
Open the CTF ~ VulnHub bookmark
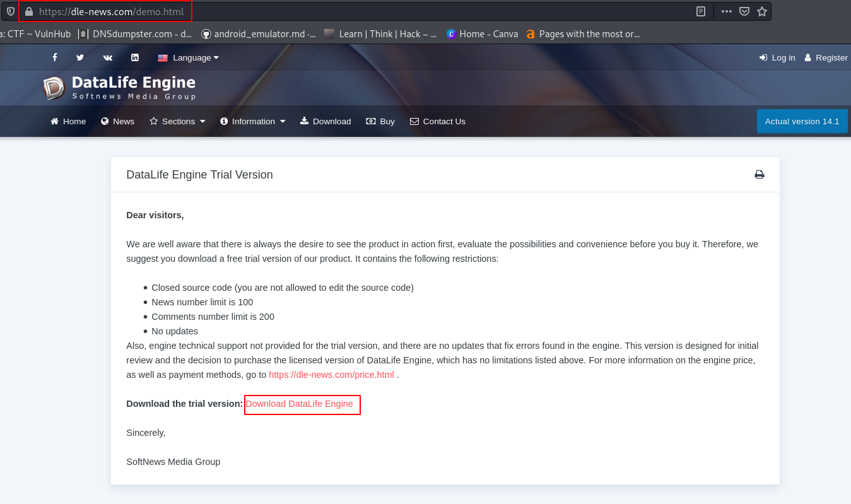pyautogui.click(x=35, y=34)
